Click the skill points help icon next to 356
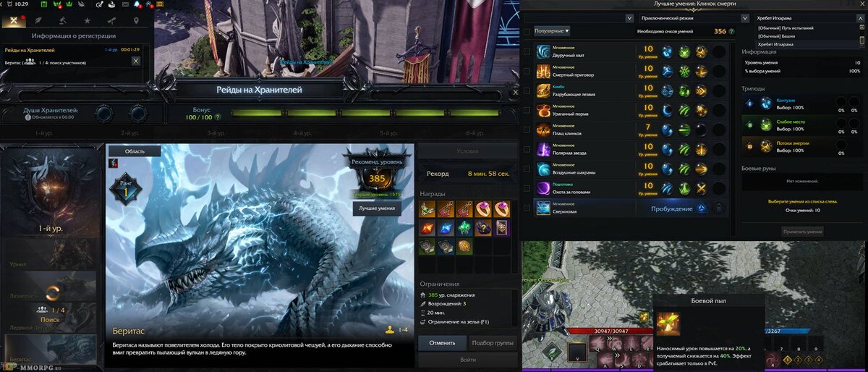 pyautogui.click(x=732, y=32)
